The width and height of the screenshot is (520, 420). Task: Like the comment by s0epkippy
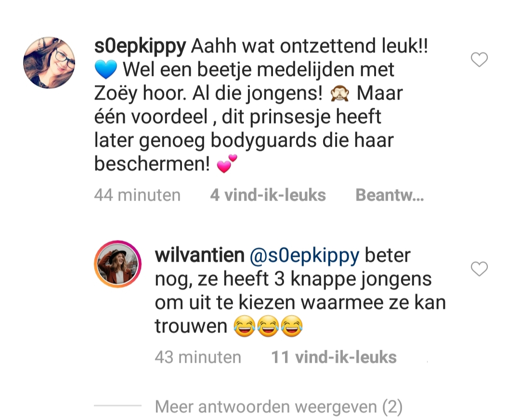pos(479,60)
